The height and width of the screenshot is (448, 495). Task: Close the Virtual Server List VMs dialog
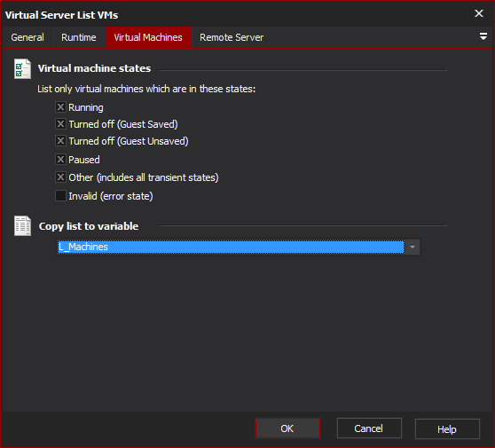click(479, 13)
